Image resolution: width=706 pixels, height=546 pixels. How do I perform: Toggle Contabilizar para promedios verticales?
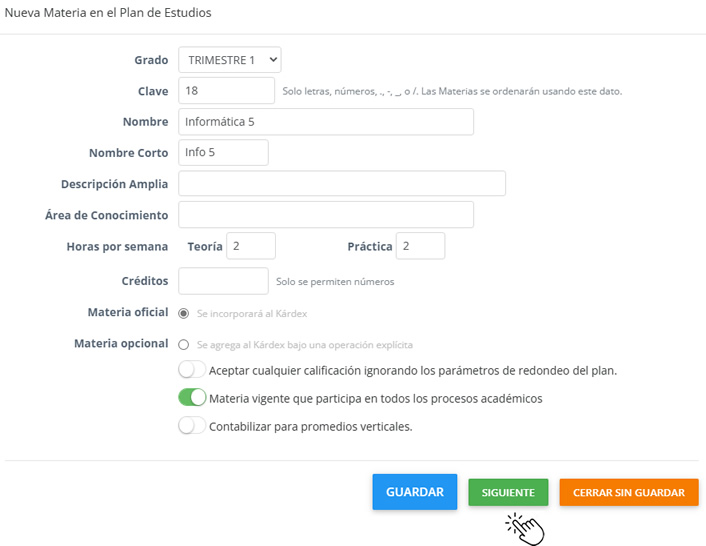(192, 426)
